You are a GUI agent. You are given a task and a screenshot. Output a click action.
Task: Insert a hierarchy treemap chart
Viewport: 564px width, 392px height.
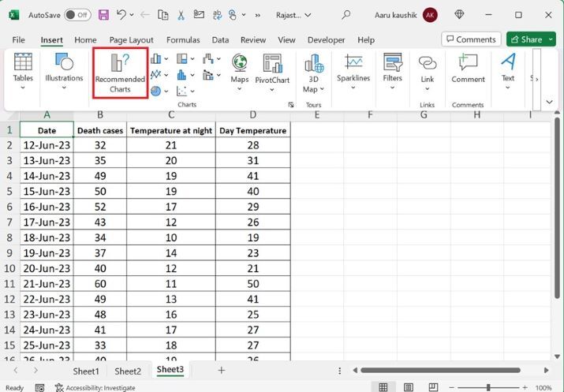pyautogui.click(x=182, y=58)
